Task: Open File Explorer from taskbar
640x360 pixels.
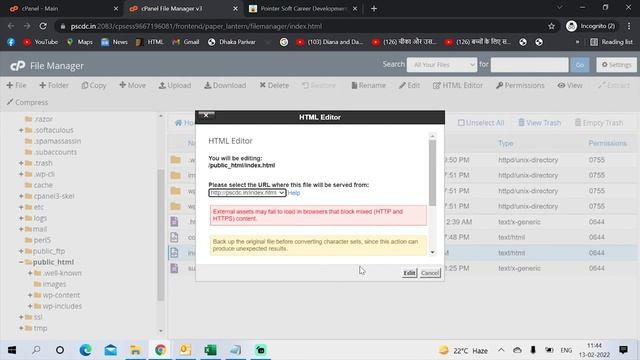Action: coord(135,350)
